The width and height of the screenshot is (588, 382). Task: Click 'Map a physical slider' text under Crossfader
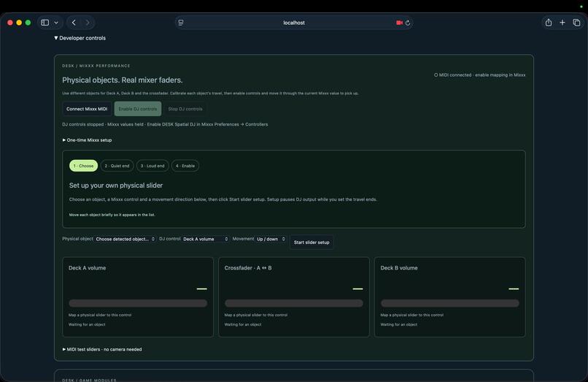pyautogui.click(x=256, y=315)
